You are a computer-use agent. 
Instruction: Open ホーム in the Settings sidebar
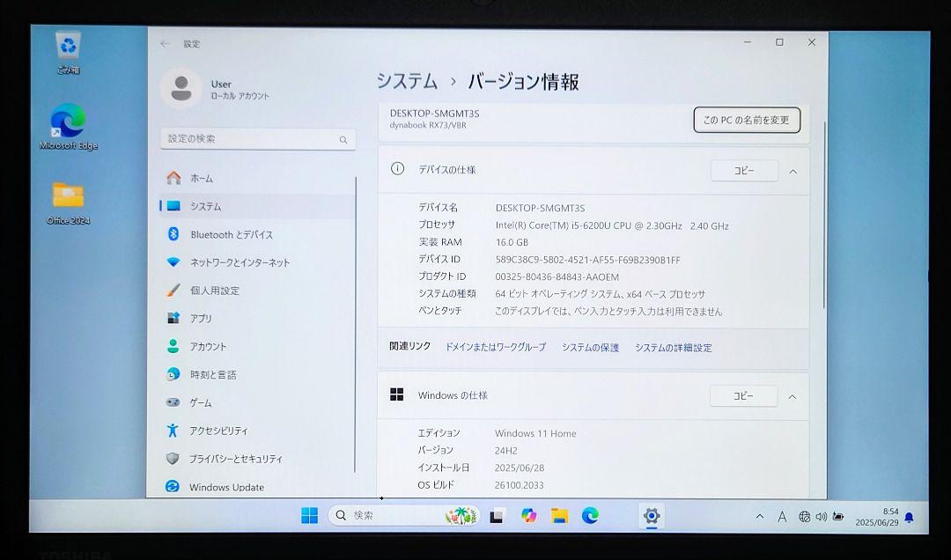point(257,179)
